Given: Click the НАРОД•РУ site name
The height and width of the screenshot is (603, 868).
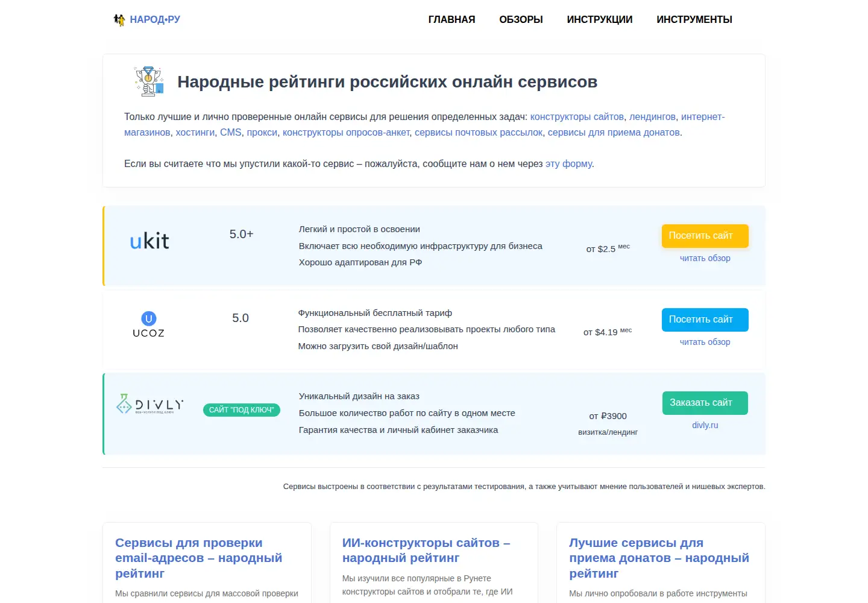Looking at the screenshot, I should [155, 20].
